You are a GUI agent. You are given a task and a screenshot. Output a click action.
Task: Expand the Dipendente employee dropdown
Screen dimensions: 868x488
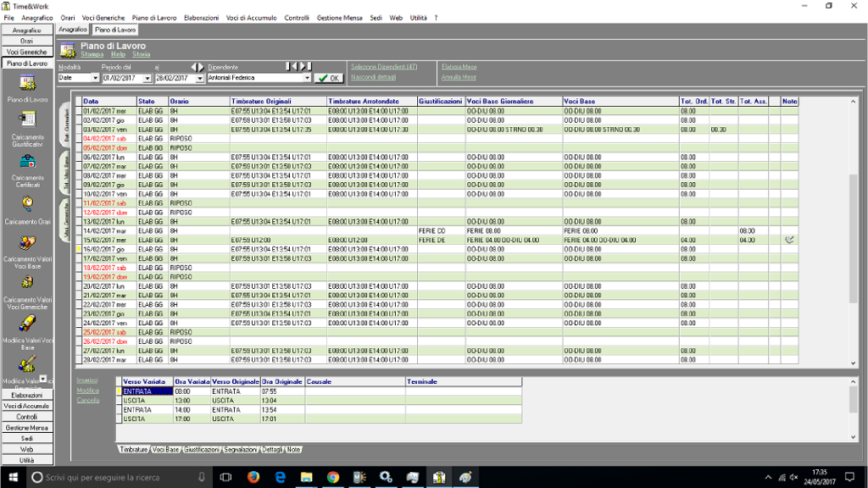(309, 78)
